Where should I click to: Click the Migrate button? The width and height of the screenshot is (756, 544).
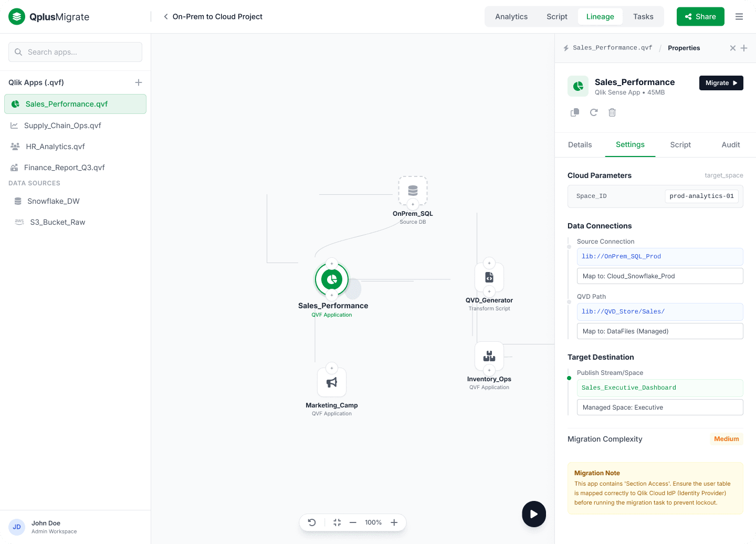click(x=721, y=83)
